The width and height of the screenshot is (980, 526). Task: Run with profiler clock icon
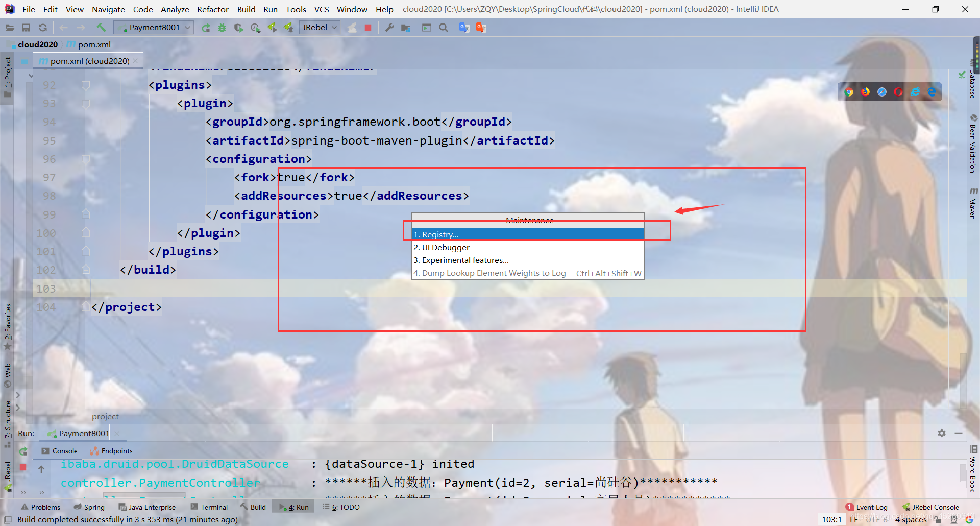pyautogui.click(x=255, y=28)
